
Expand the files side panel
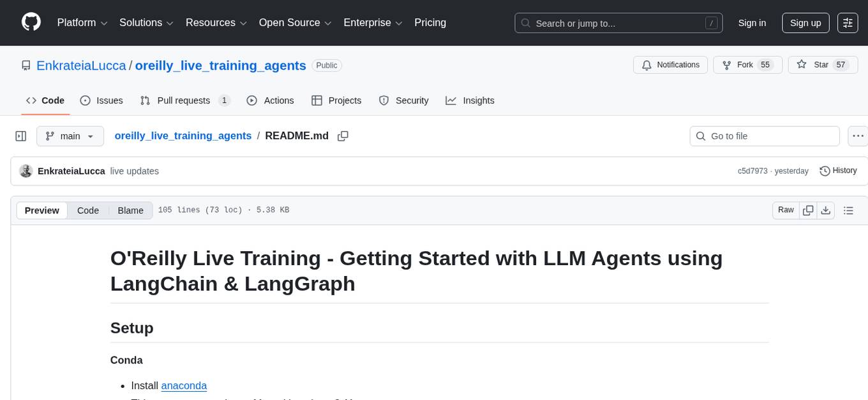click(x=20, y=135)
